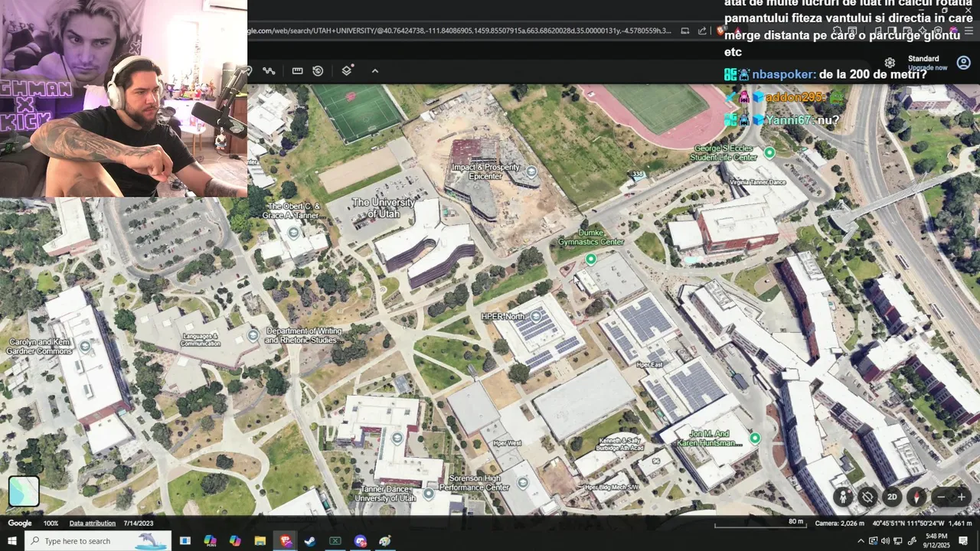Select the Dumke Gymnastics Center marker

590,259
